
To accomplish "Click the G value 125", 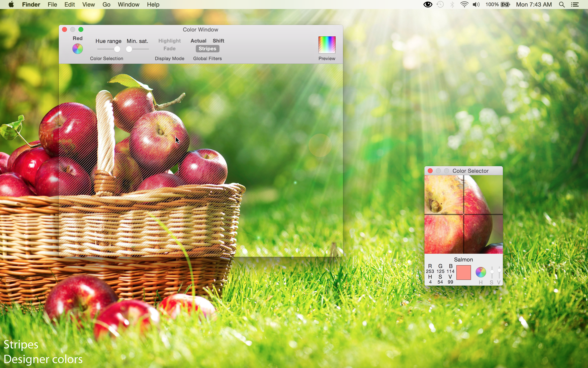I will [x=440, y=271].
